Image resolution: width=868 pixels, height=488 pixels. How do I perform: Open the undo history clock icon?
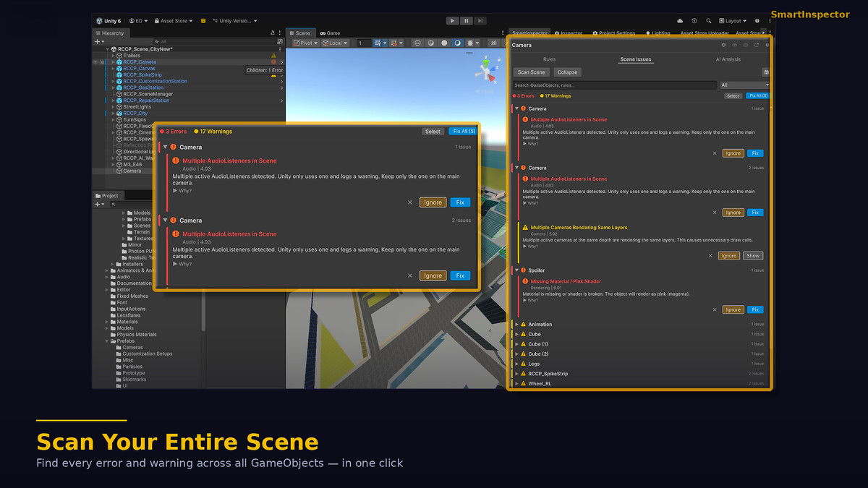(694, 21)
